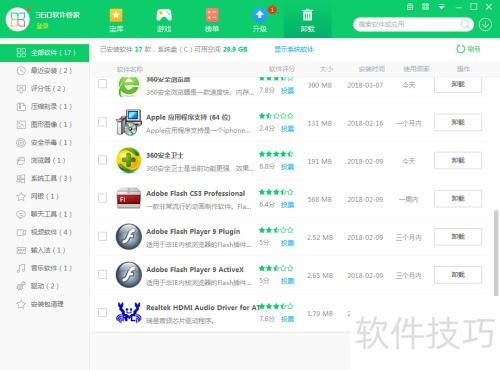Select 视频软件 (4) category
Screen dimensions: 500x370
click(44, 232)
